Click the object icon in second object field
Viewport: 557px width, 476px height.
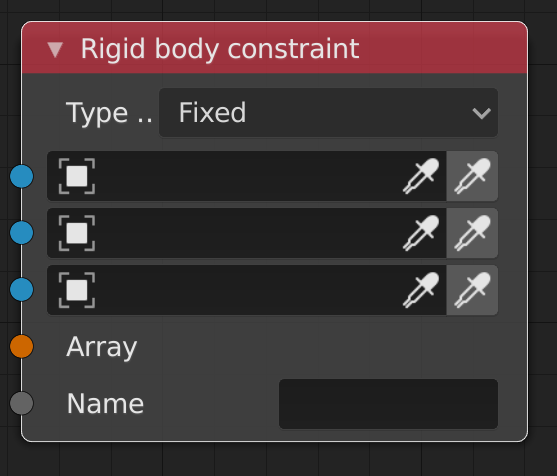pyautogui.click(x=77, y=233)
